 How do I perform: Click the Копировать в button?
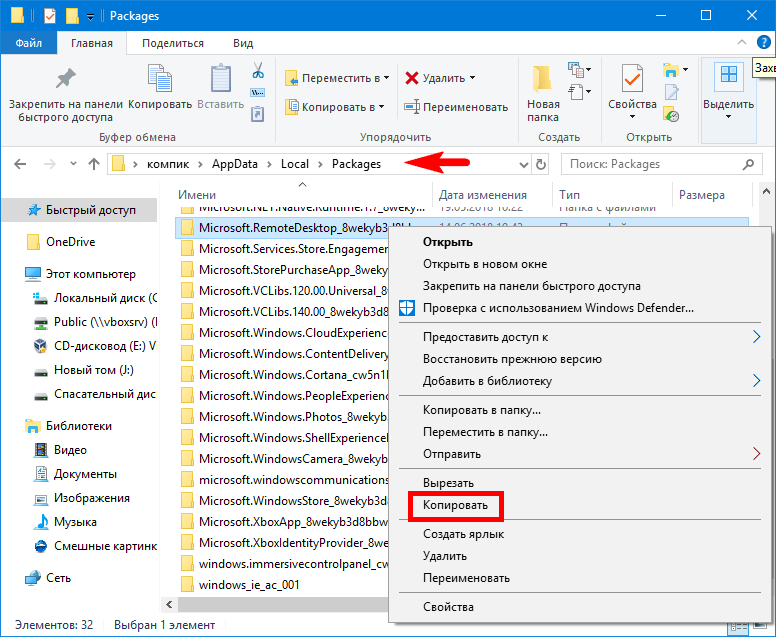335,107
